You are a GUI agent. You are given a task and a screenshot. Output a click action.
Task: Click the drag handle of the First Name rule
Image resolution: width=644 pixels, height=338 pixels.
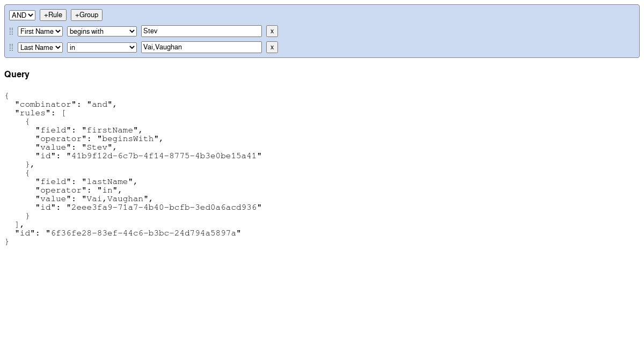coord(11,31)
